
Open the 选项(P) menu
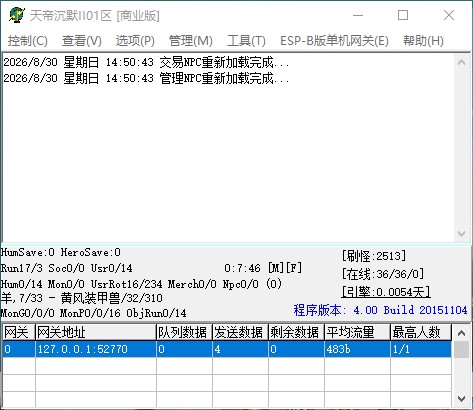(x=135, y=41)
